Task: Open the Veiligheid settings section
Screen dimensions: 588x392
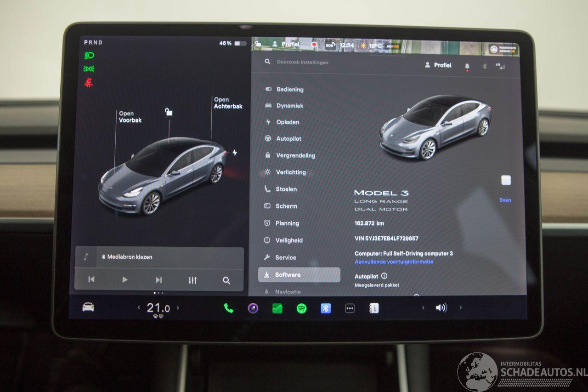Action: tap(288, 240)
